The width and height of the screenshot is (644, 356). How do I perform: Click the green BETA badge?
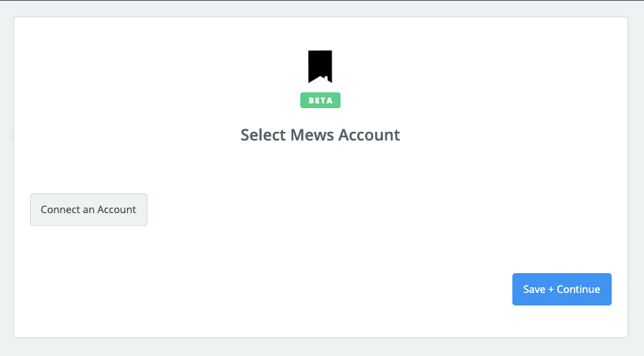320,100
